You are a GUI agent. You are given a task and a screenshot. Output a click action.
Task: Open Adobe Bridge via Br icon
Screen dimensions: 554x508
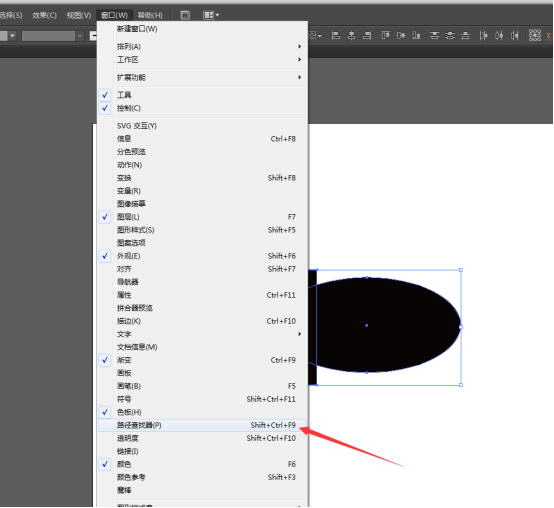(x=185, y=15)
